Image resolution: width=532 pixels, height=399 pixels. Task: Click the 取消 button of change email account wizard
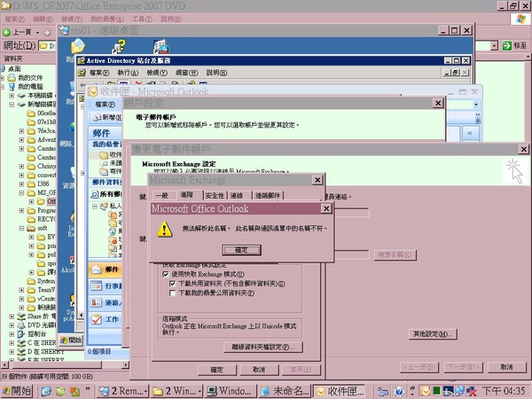pyautogui.click(x=506, y=367)
